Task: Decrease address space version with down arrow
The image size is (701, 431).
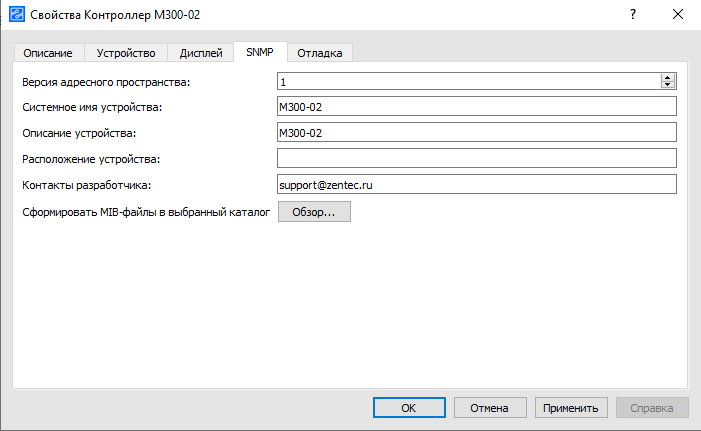Action: click(x=668, y=85)
